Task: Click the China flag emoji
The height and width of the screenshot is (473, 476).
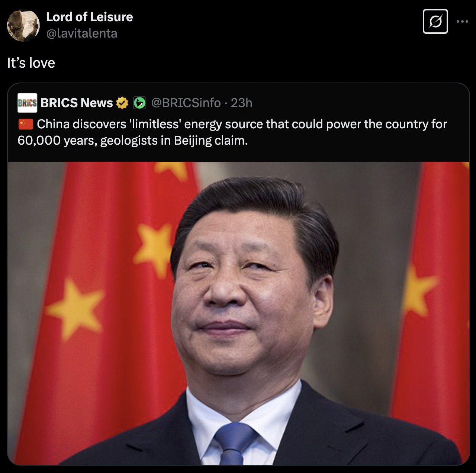Action: 26,124
